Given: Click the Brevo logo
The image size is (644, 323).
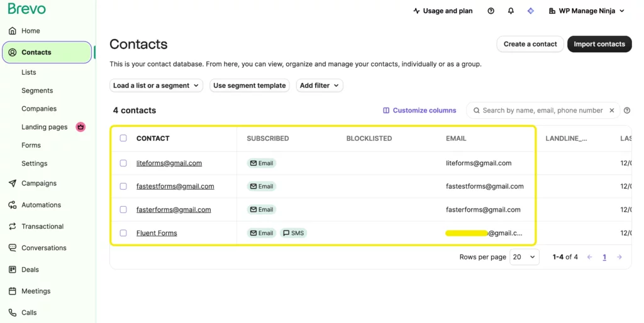Looking at the screenshot, I should pos(26,9).
